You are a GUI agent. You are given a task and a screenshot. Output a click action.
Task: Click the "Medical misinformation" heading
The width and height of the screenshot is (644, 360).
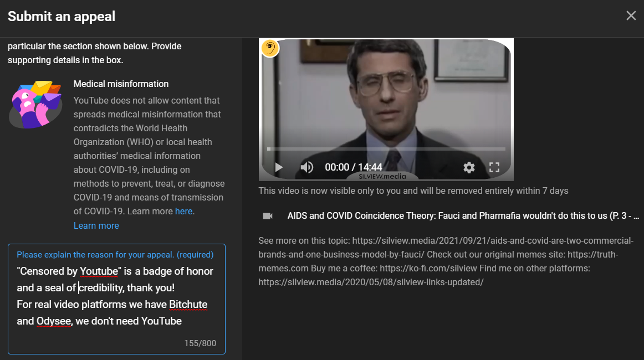tap(121, 84)
